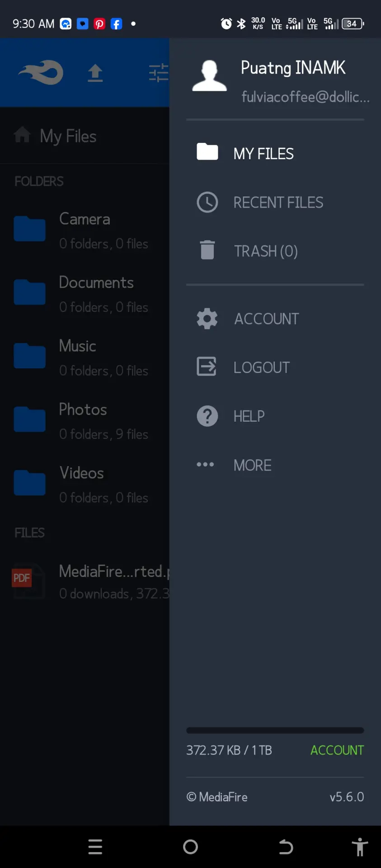This screenshot has width=381, height=868.
Task: Tap the Account gear icon
Action: 207,319
